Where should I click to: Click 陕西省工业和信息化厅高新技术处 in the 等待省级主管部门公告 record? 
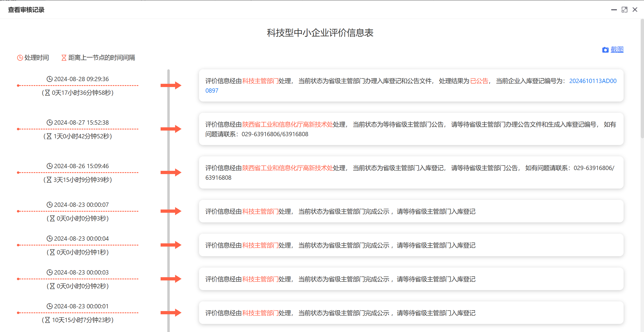(x=287, y=124)
